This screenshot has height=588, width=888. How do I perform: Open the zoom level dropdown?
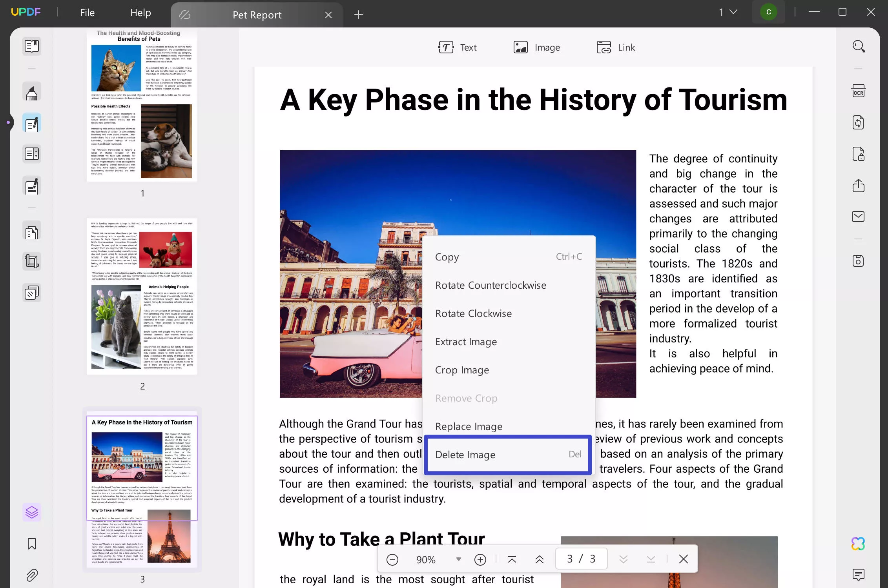click(x=458, y=559)
